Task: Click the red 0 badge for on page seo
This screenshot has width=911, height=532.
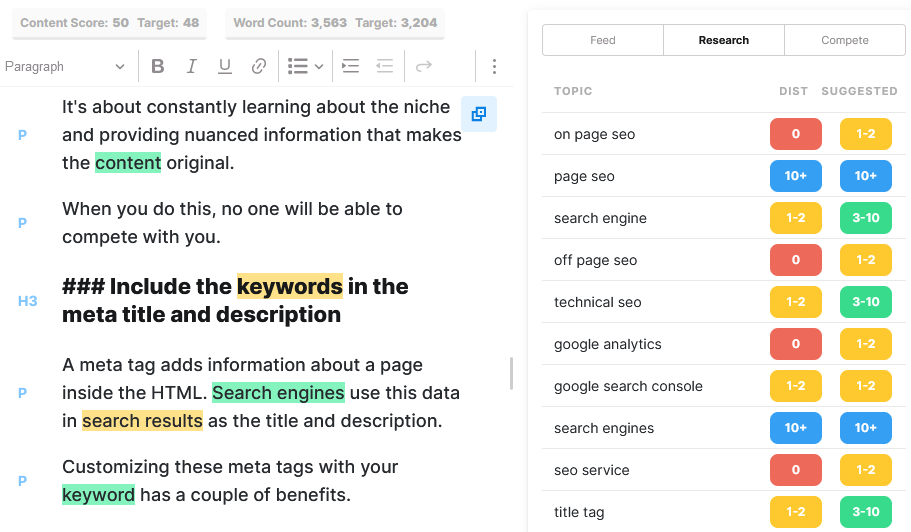Action: coord(795,134)
